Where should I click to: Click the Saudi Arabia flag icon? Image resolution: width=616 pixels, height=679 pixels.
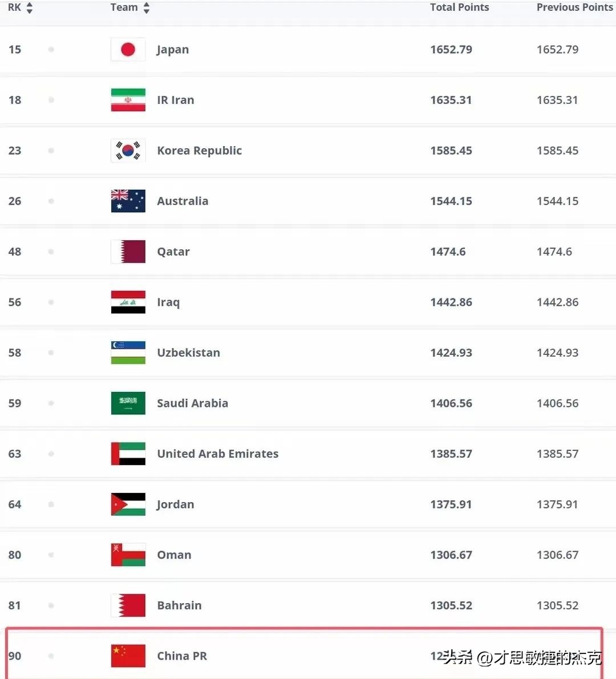pyautogui.click(x=128, y=403)
